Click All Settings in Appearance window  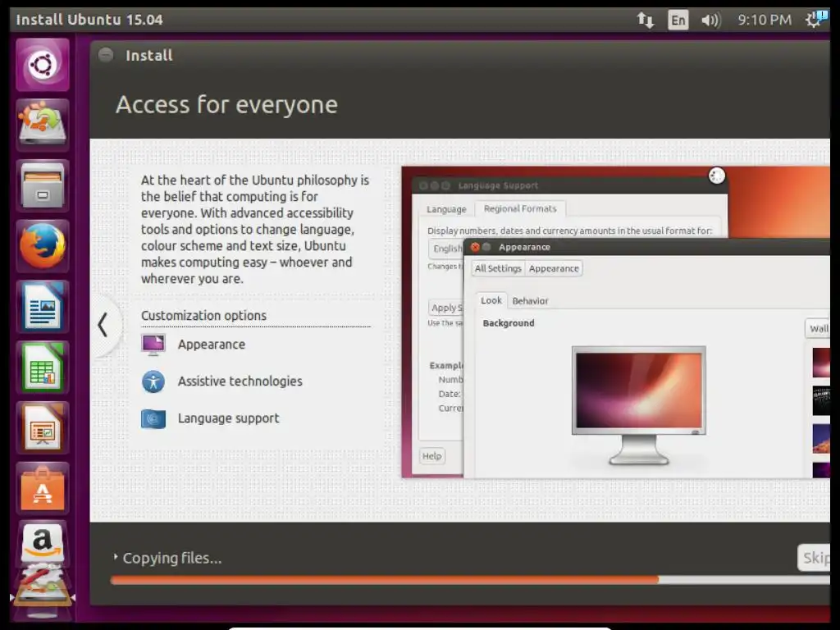tap(498, 268)
